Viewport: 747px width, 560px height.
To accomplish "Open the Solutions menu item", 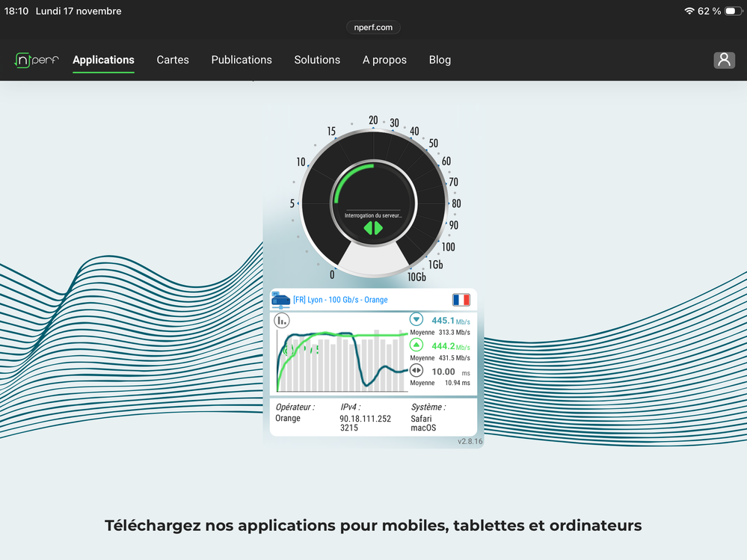I will [317, 60].
